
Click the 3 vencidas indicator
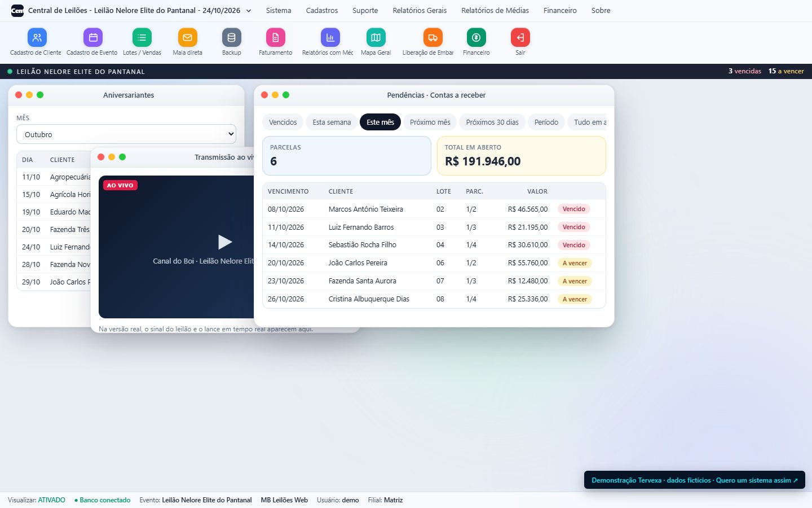pyautogui.click(x=744, y=71)
